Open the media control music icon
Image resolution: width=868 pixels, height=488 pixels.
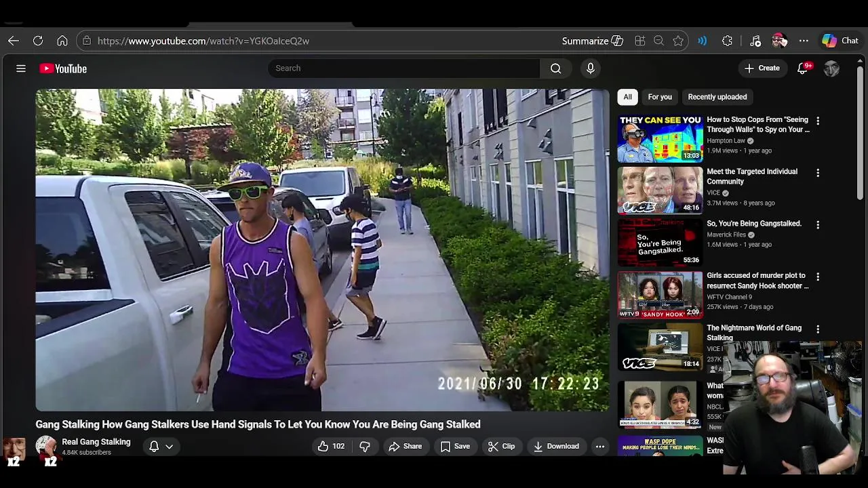[755, 41]
